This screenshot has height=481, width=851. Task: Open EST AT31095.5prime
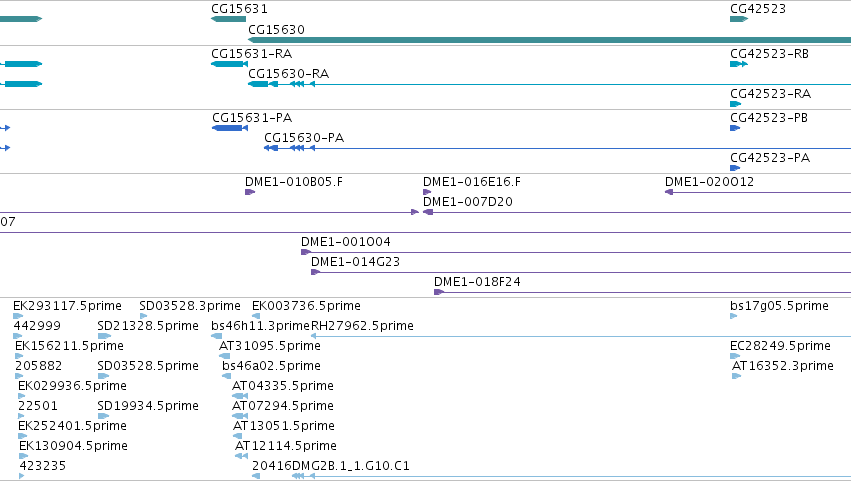pos(270,346)
